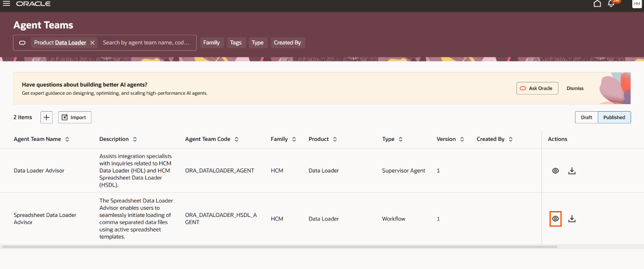Add a new agent team with plus
644x269 pixels.
click(x=46, y=118)
